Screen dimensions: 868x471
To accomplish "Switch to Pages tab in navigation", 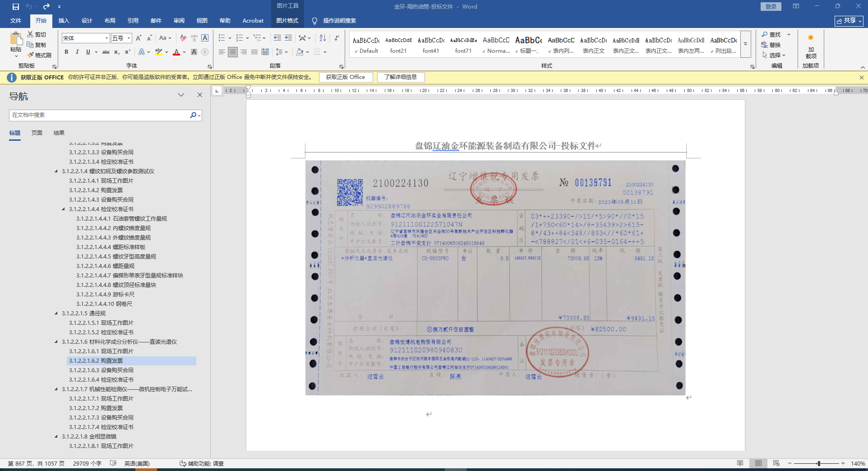I will click(x=37, y=133).
